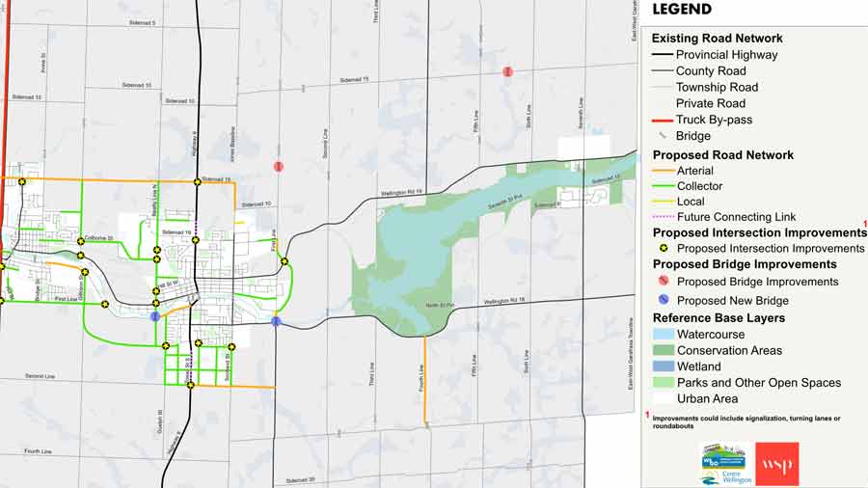Click the Proposed Road Network heading

tap(723, 155)
